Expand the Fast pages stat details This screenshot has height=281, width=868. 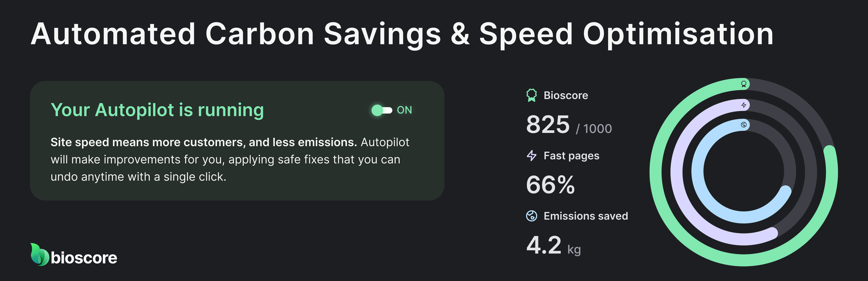tap(571, 156)
